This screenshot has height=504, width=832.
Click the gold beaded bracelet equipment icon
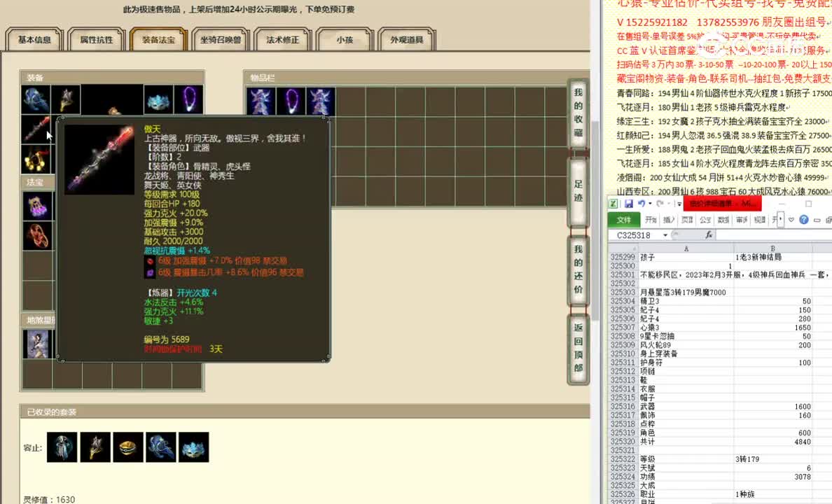[x=36, y=159]
